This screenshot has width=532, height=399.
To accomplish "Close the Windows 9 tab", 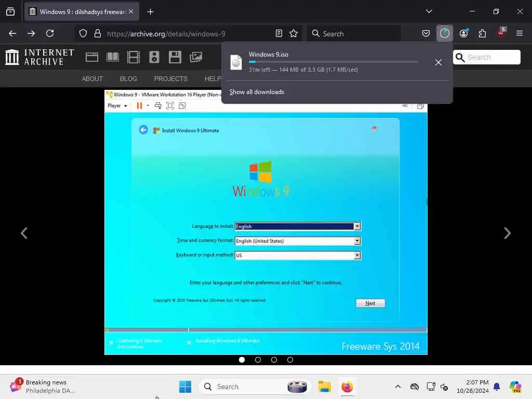I will pos(131,11).
